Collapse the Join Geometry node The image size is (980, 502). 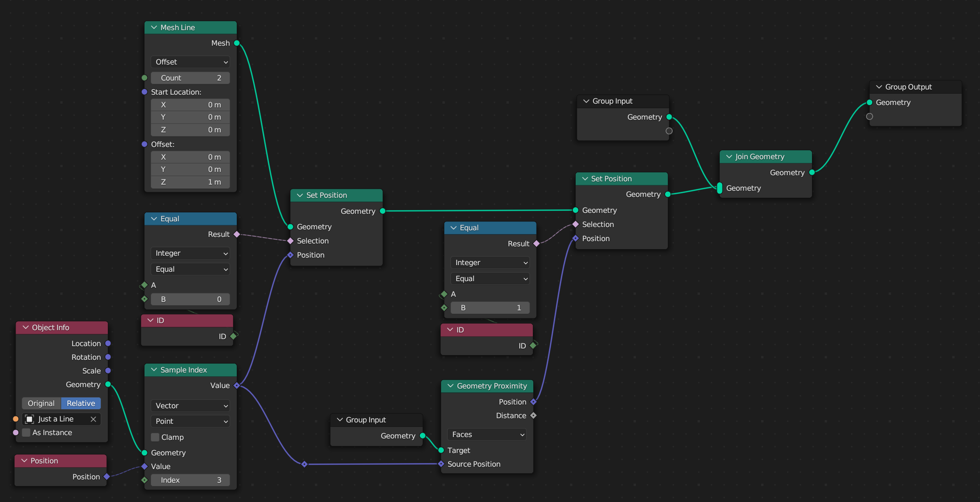click(729, 156)
